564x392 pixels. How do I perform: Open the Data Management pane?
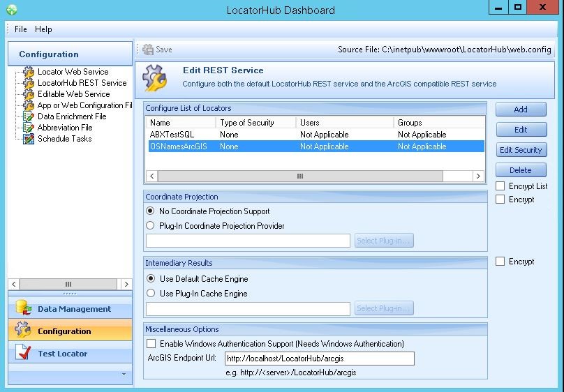tap(70, 308)
